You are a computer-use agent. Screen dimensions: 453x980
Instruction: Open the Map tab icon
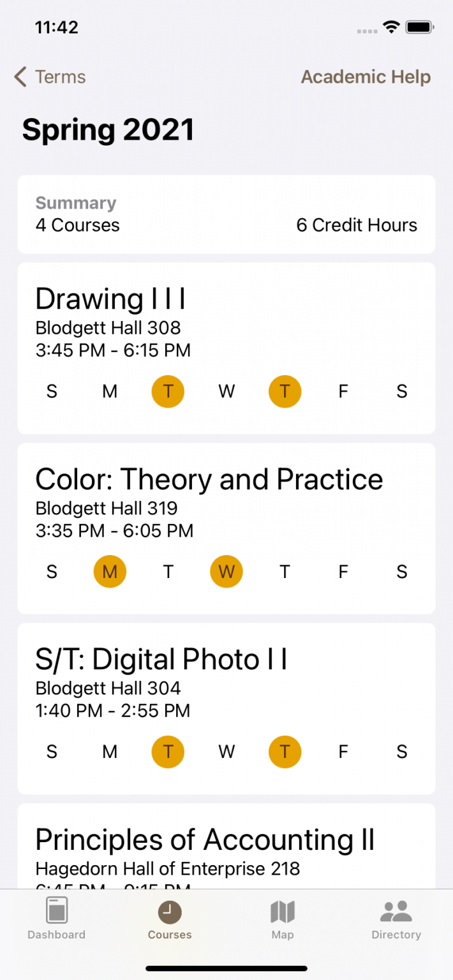283,912
